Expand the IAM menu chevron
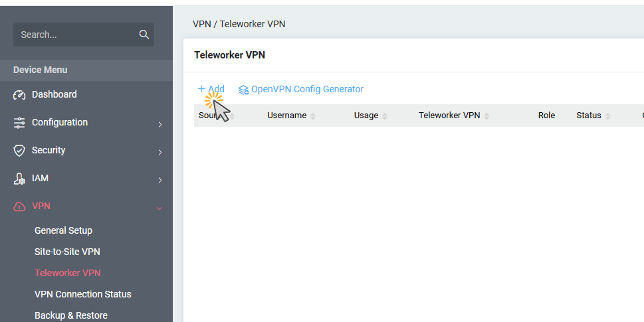Screen dimensions: 644x322 click(x=160, y=180)
